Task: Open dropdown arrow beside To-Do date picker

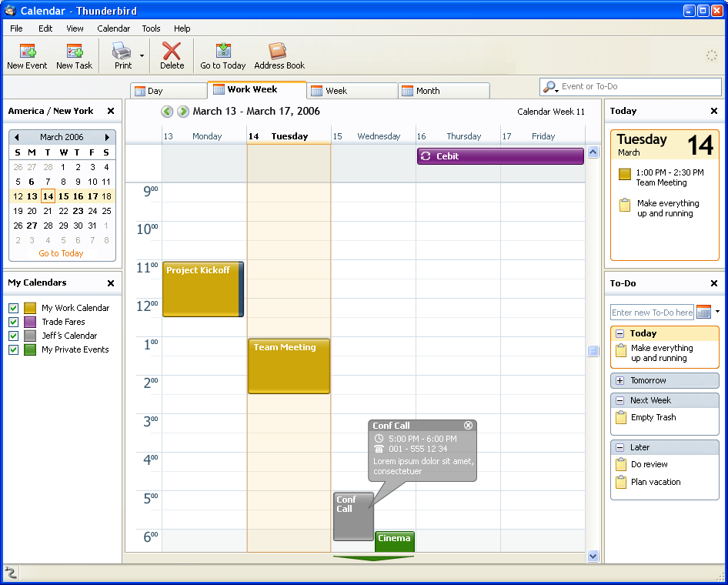Action: [x=717, y=312]
